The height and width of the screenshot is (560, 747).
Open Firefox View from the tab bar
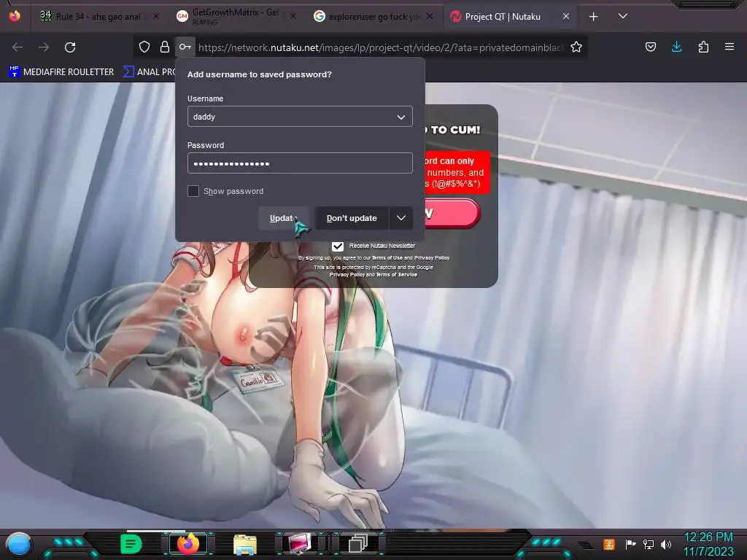[x=15, y=16]
